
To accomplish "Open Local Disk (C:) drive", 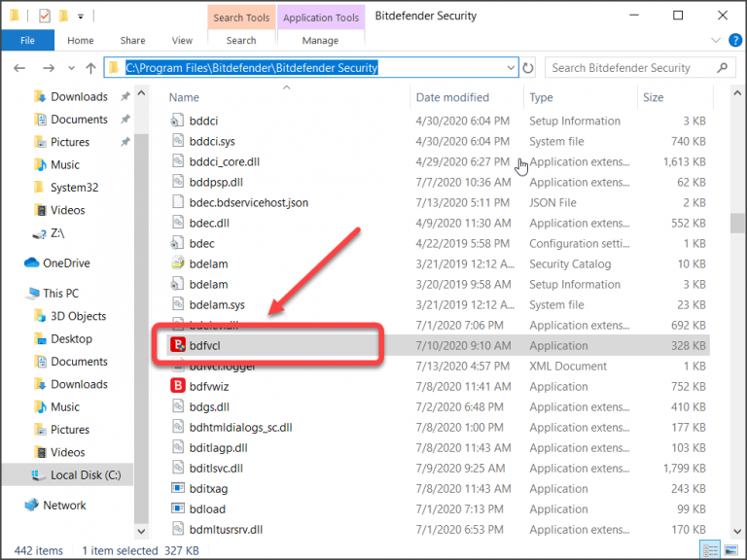I will (x=86, y=474).
